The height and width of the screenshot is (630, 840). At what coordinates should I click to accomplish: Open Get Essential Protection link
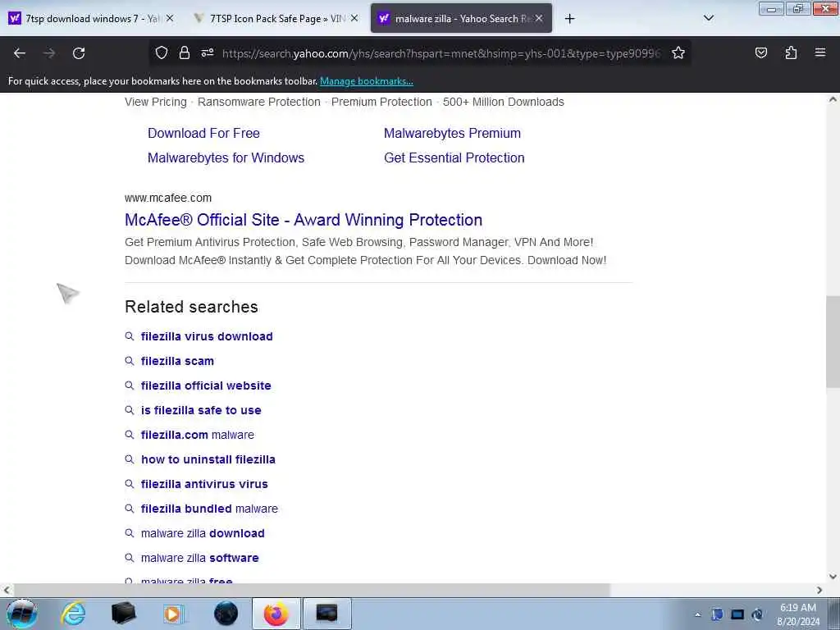[454, 157]
